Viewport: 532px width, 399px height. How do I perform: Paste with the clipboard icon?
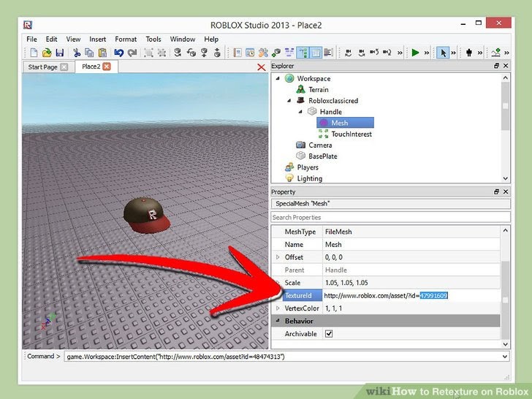tap(102, 53)
